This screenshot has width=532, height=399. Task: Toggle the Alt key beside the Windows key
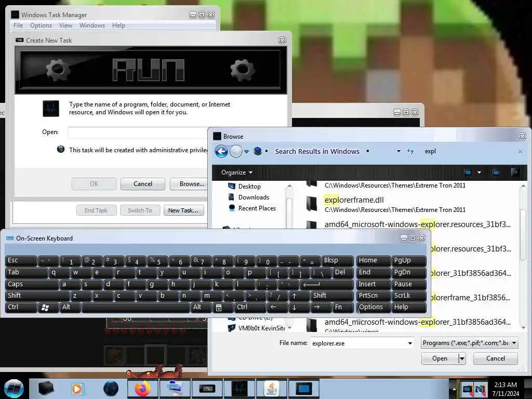pyautogui.click(x=70, y=308)
